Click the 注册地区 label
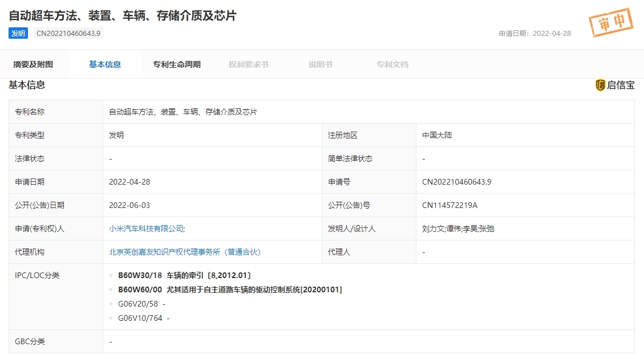644x359 pixels. (343, 135)
